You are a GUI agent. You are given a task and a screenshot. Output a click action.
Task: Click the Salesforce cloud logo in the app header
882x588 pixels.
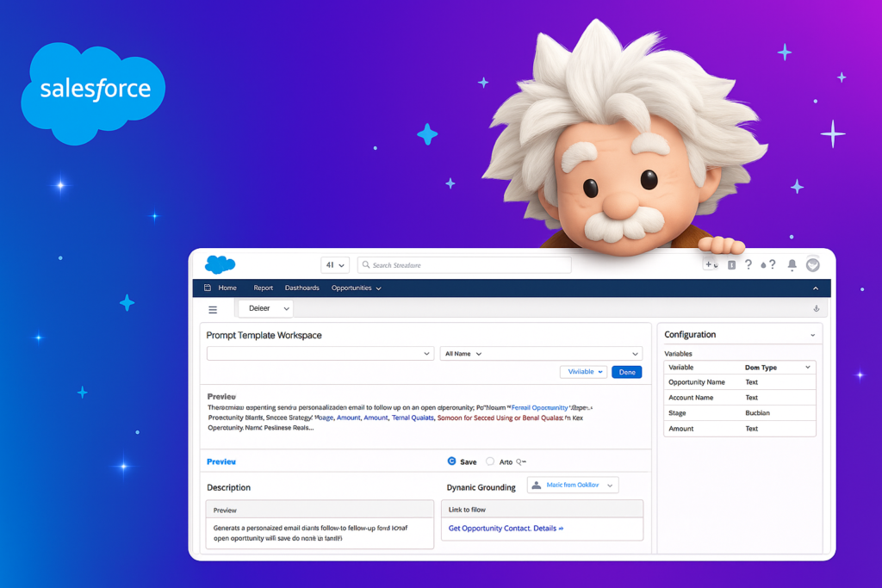click(x=220, y=265)
